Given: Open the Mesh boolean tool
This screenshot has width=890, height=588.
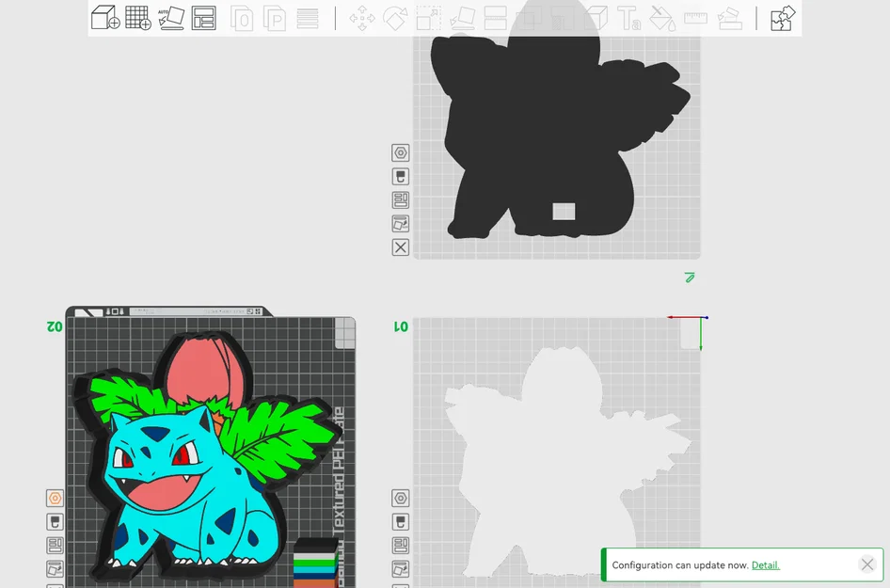Looking at the screenshot, I should [x=529, y=18].
